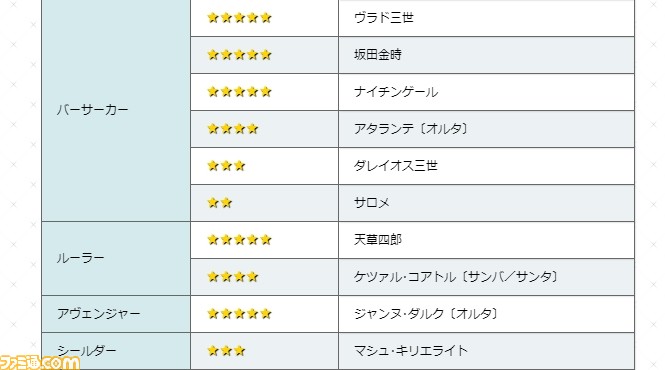Click the servant name ジャンヌ・ダルク〔オルタ〕
The width and height of the screenshot is (665, 370).
426,314
